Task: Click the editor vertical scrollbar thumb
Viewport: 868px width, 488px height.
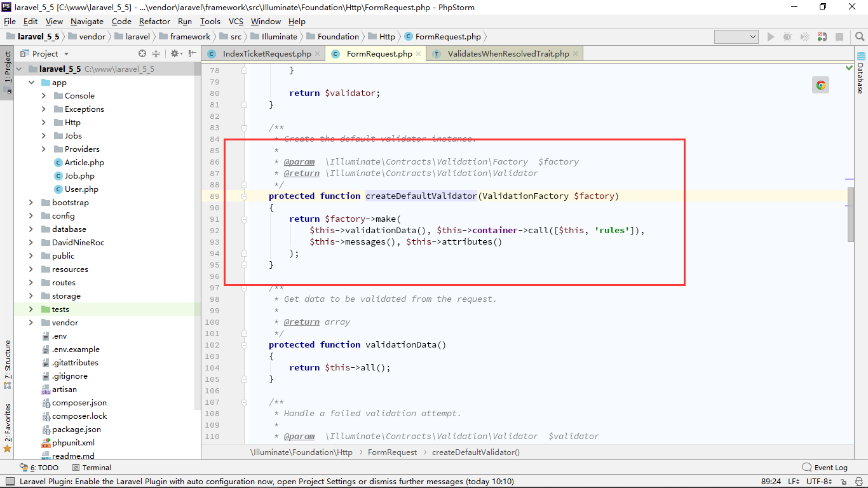Action: (x=851, y=214)
